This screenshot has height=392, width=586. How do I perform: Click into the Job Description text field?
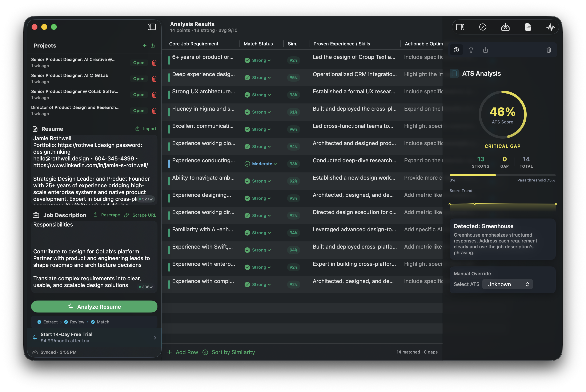[x=94, y=257]
